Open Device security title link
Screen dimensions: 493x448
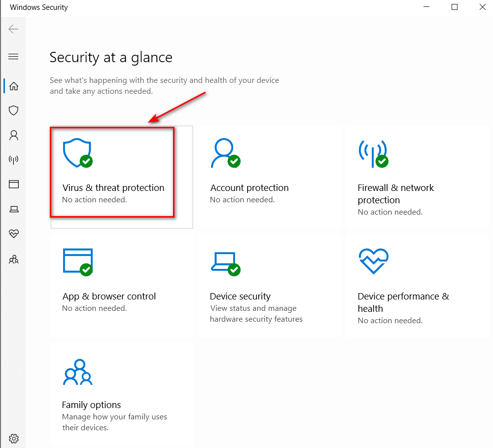(240, 297)
